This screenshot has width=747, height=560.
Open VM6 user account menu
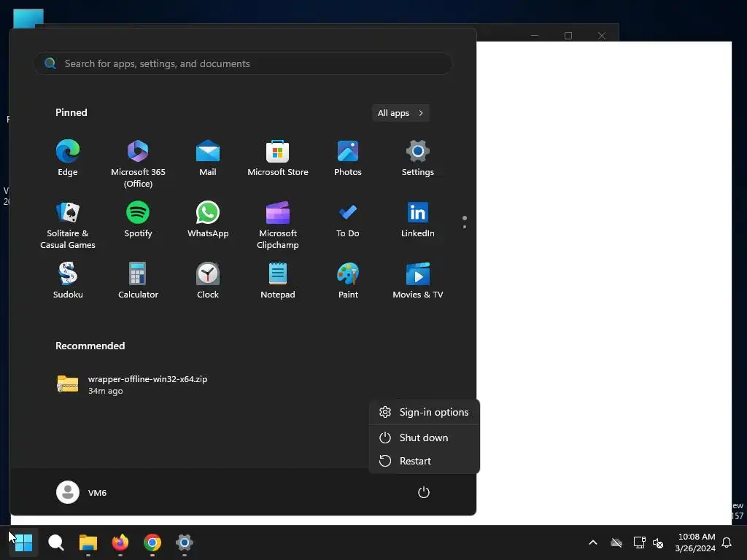pos(82,492)
